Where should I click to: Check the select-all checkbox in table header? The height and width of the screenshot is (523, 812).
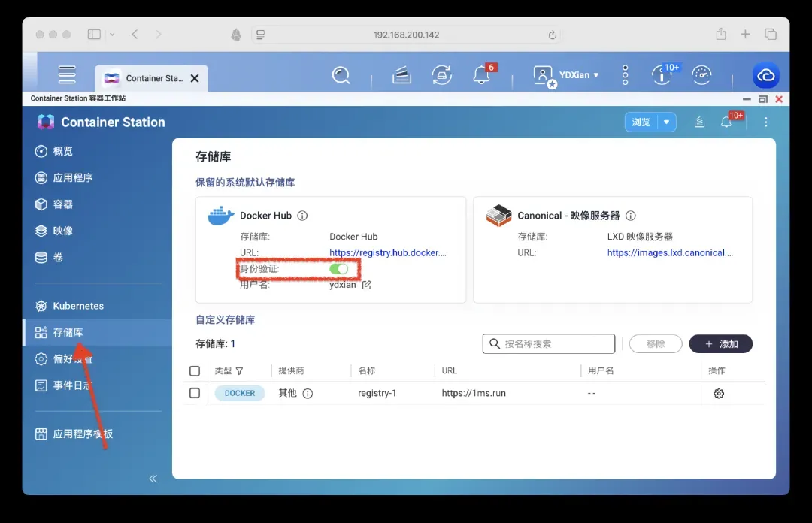coord(195,371)
